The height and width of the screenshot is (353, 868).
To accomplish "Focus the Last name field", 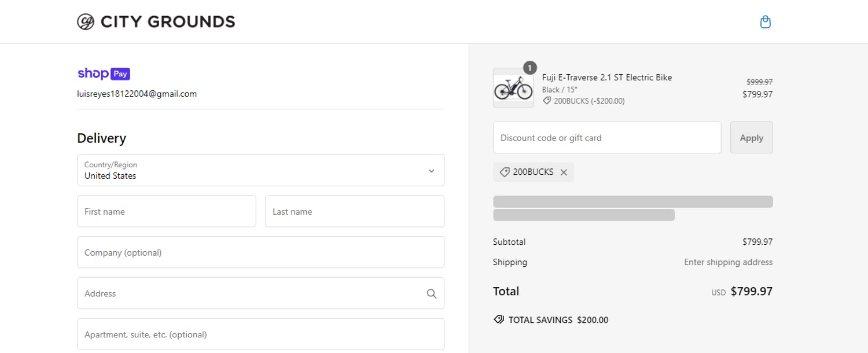I will click(354, 211).
